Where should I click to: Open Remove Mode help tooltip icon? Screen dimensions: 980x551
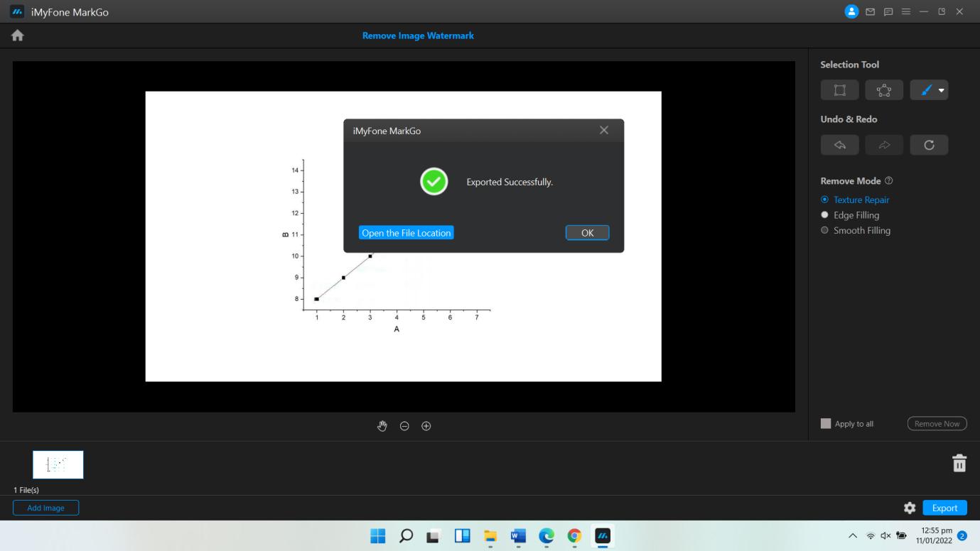(889, 181)
